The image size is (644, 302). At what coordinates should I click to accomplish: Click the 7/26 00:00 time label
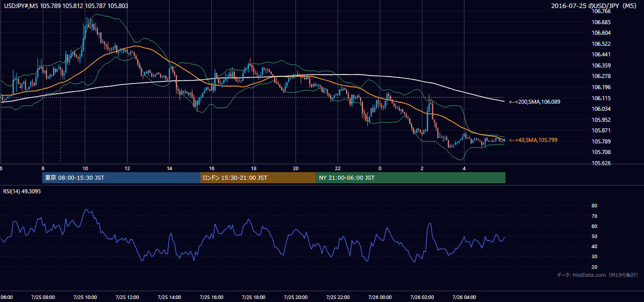pyautogui.click(x=379, y=297)
